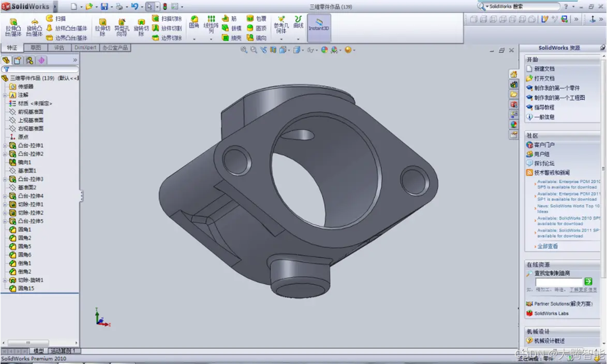Viewport: 607px width, 364px height.
Task: Open the 异型孔向导 hole wizard
Action: pyautogui.click(x=121, y=27)
